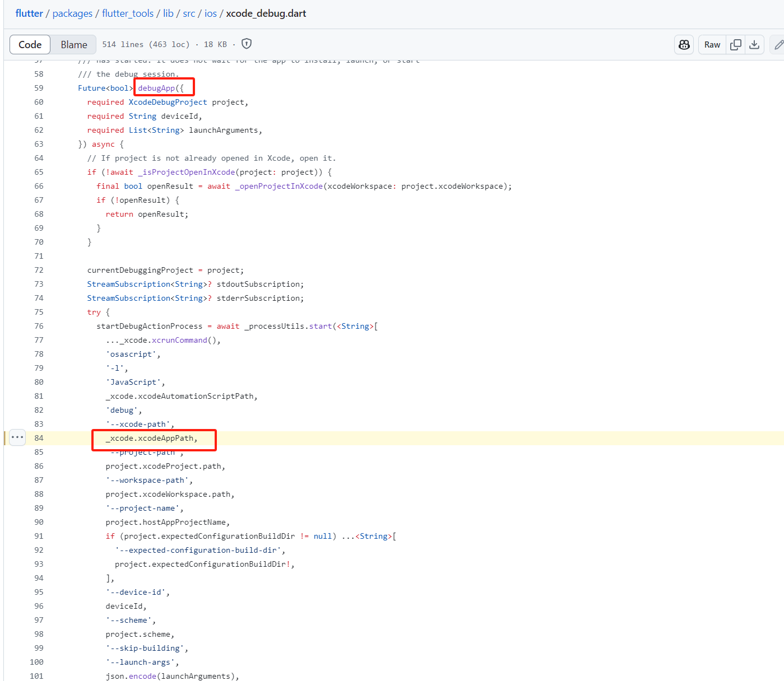Click _openProjectInXcode call on line 66
This screenshot has width=784, height=681.
279,186
